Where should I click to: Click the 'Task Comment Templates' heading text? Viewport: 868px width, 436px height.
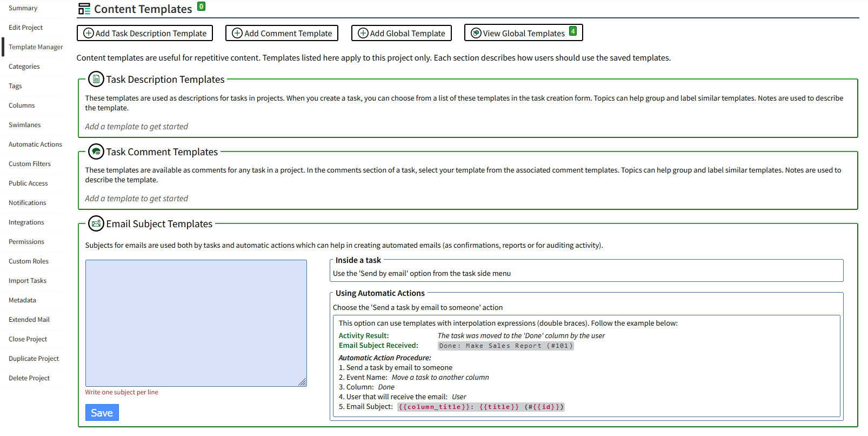point(162,152)
